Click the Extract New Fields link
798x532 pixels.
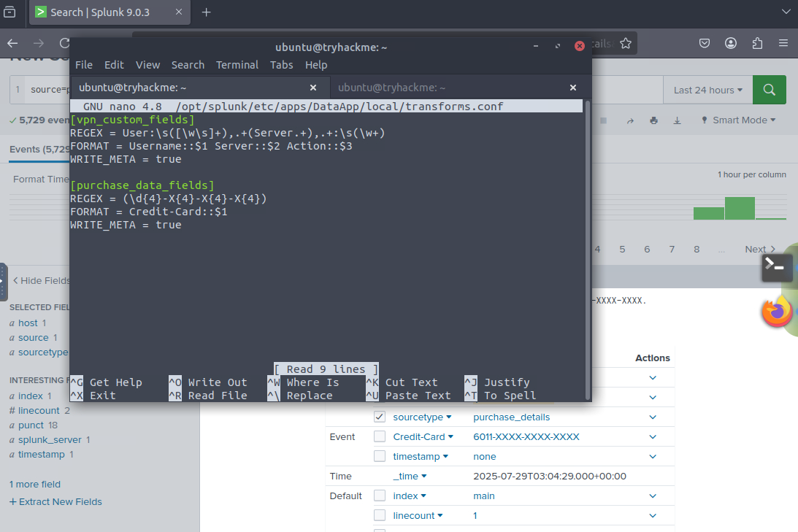pyautogui.click(x=55, y=502)
